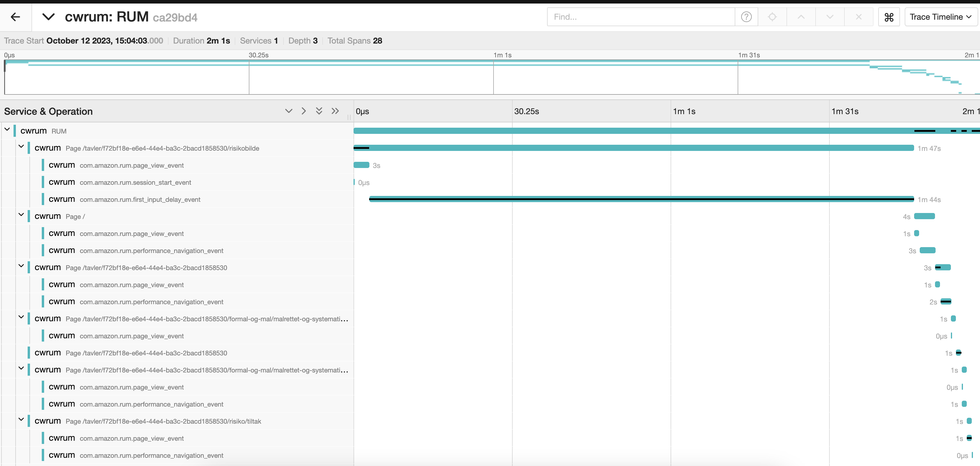Click the back arrow icon

coord(15,17)
